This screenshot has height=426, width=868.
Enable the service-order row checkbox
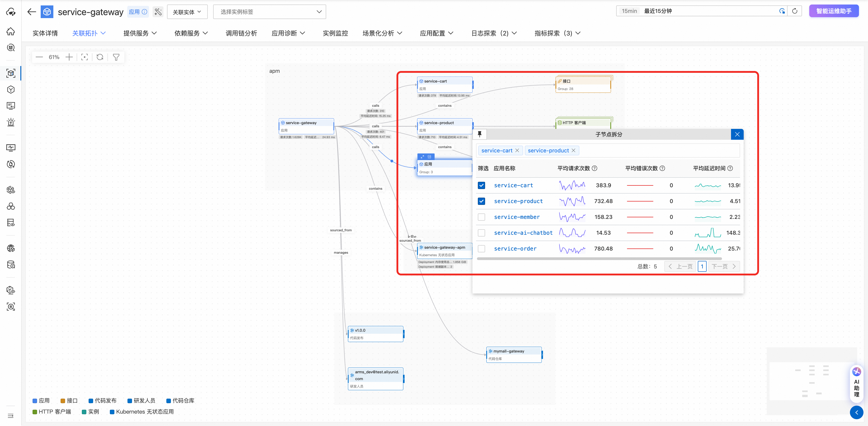[481, 249]
